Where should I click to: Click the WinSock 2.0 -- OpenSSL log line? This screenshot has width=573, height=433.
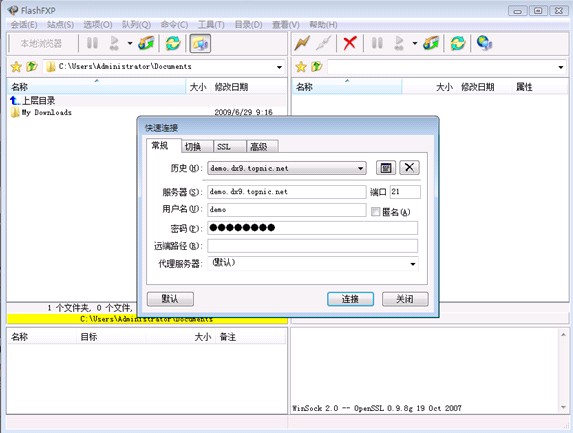point(377,408)
